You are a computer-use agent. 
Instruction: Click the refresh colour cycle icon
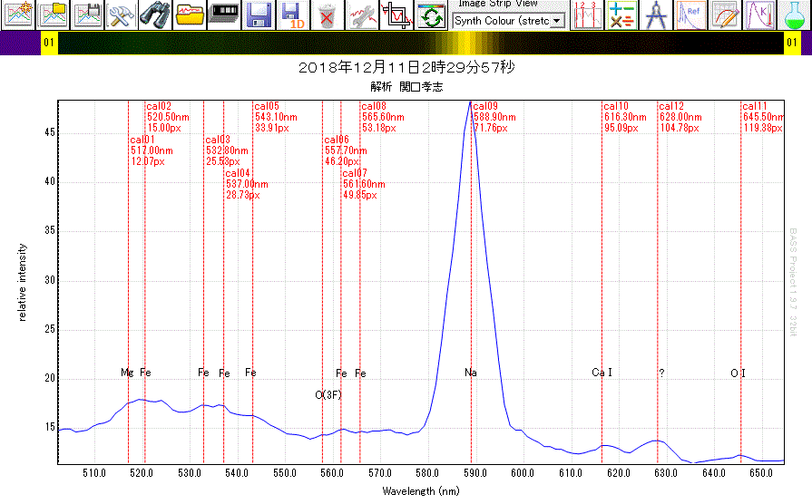[x=431, y=15]
